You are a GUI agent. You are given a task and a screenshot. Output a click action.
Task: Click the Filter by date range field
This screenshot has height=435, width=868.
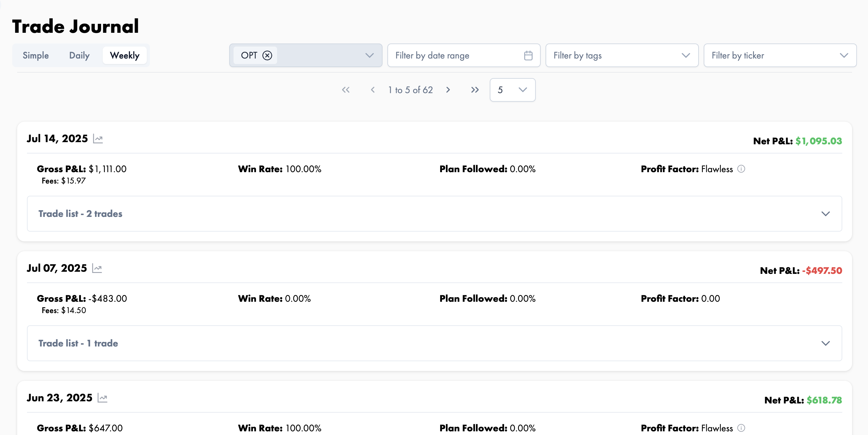pyautogui.click(x=464, y=55)
